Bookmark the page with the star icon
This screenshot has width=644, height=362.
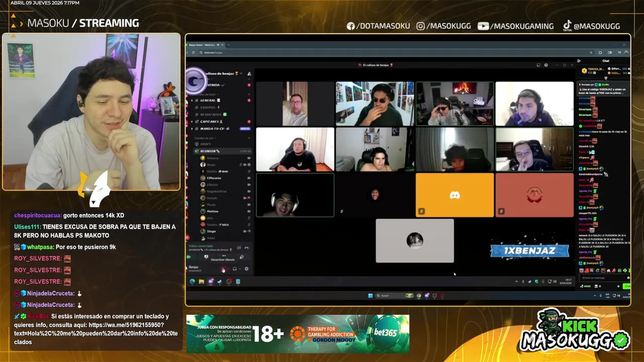[591, 52]
